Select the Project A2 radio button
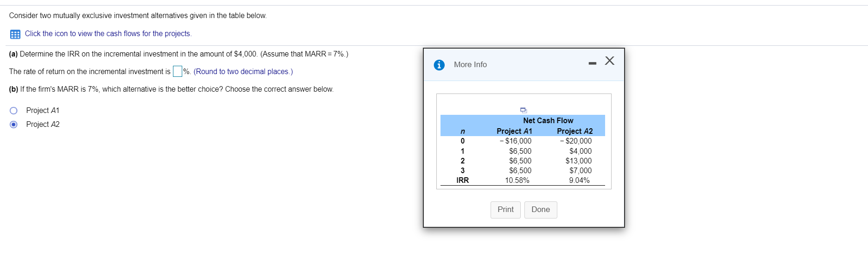Viewport: 868px width, 275px height. 14,125
